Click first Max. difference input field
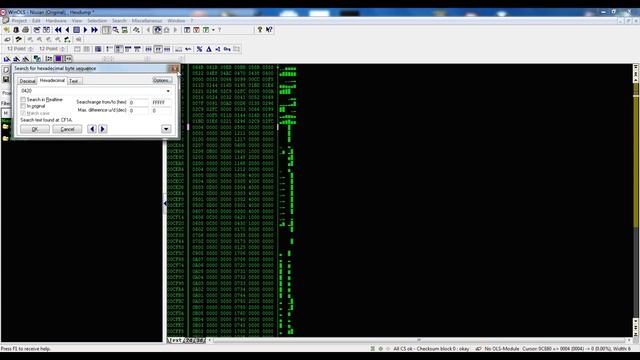 click(x=138, y=110)
